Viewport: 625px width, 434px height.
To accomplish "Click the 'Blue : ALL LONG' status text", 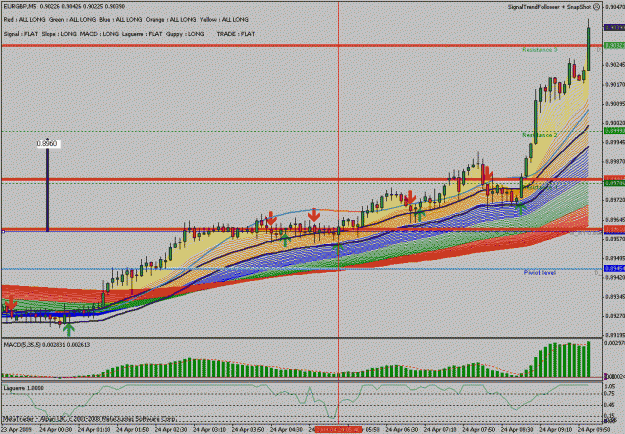I will point(121,20).
